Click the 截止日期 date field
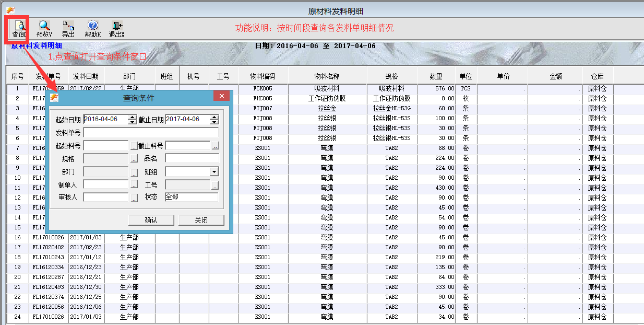The width and height of the screenshot is (644, 325). (188, 120)
